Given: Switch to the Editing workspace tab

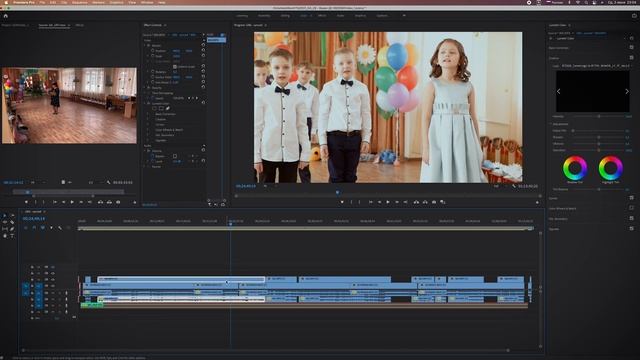Looking at the screenshot, I should point(285,16).
